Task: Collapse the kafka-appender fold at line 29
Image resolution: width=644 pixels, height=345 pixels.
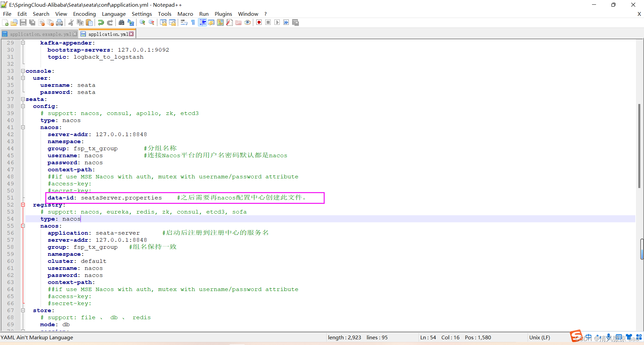Action: tap(23, 43)
